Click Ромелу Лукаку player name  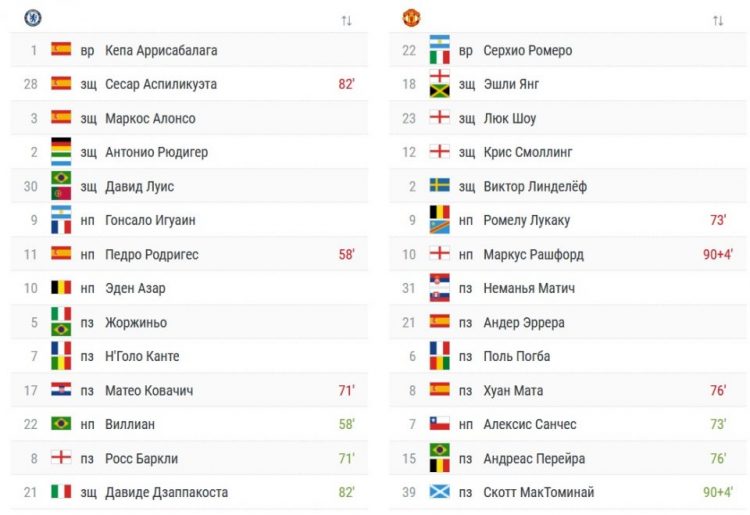pyautogui.click(x=526, y=220)
